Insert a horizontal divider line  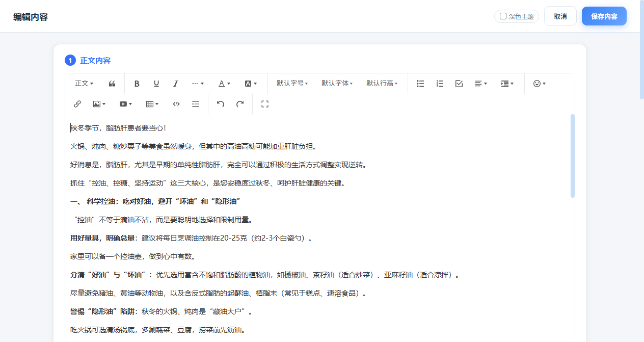(x=196, y=104)
